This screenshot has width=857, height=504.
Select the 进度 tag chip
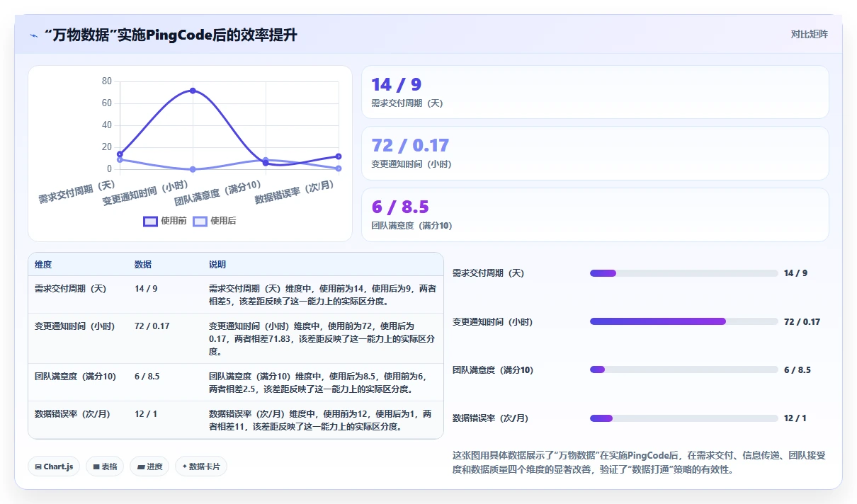149,466
